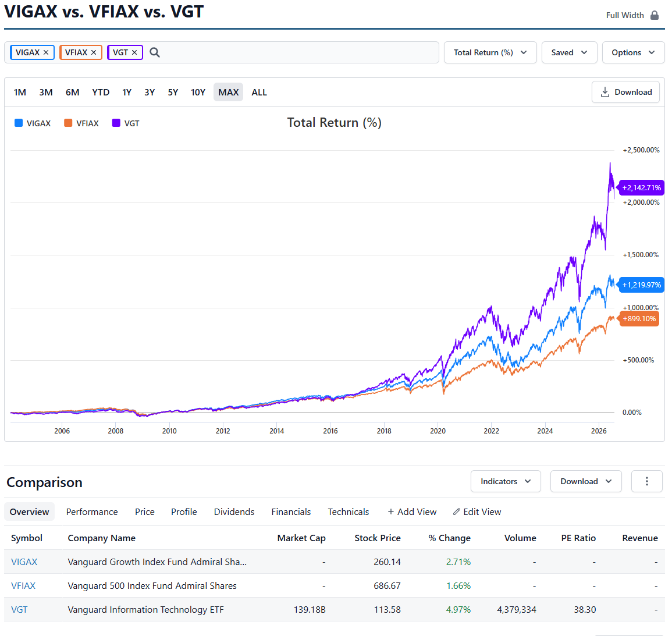Remove VIGAX ticker with its X icon
Image resolution: width=672 pixels, height=636 pixels.
coord(46,52)
